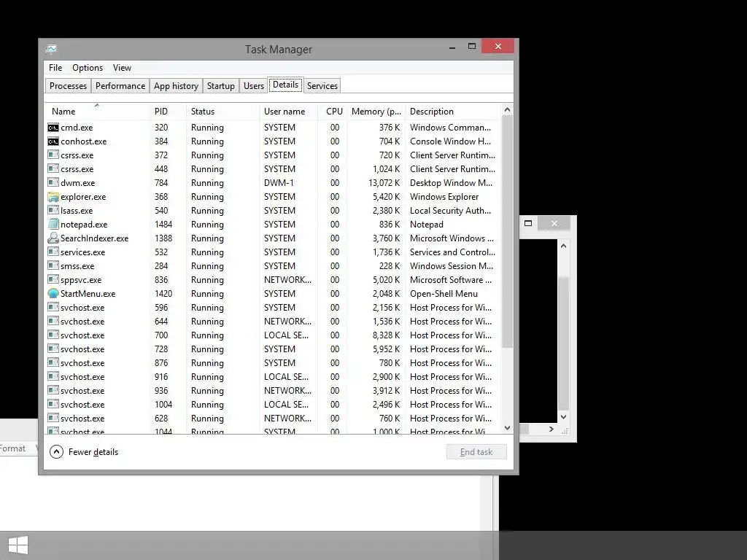This screenshot has height=560, width=747.
Task: Click PID 1484 cell
Action: click(163, 225)
